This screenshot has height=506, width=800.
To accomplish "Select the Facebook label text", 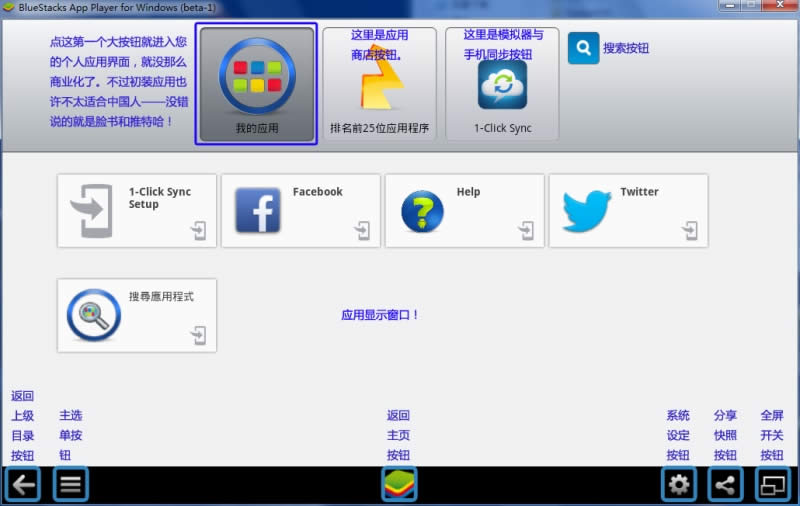I will 317,192.
